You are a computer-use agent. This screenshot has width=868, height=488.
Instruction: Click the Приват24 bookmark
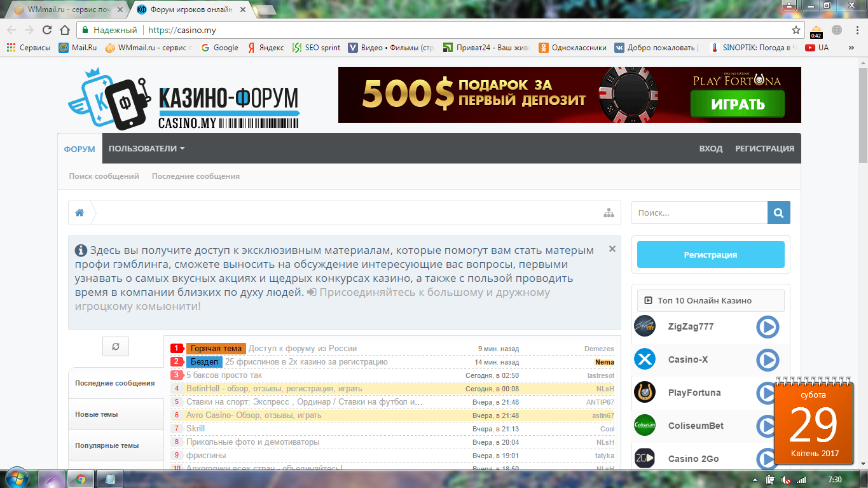[486, 48]
